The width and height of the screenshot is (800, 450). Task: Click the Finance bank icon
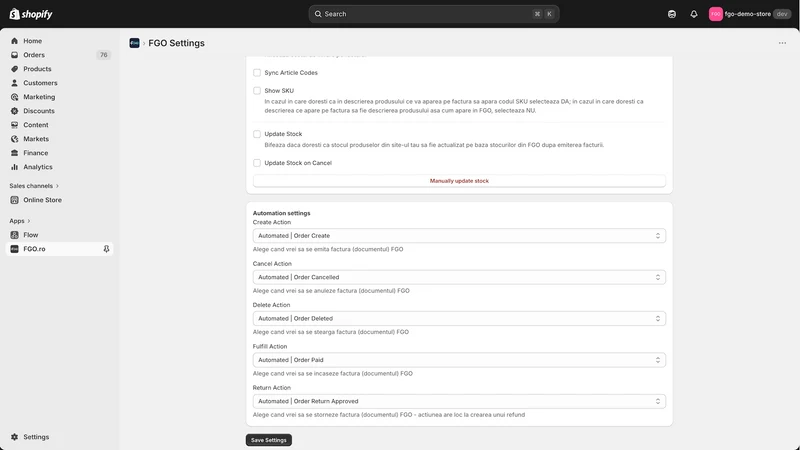point(14,153)
